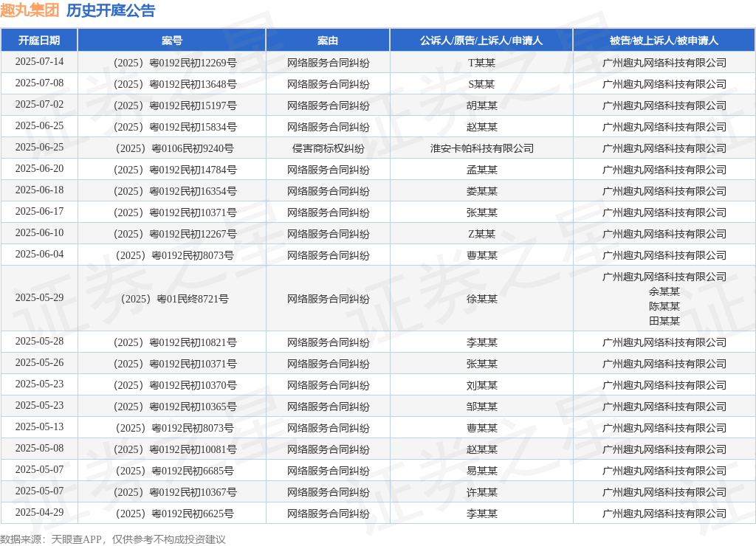Click cause 侵害商标权纠纷

tap(328, 148)
